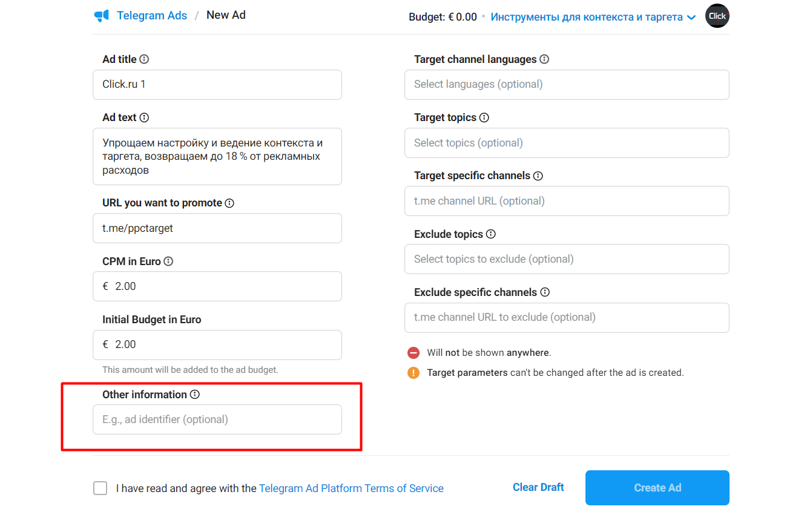Click the Click.ru account avatar
The image size is (804, 532).
tap(717, 16)
